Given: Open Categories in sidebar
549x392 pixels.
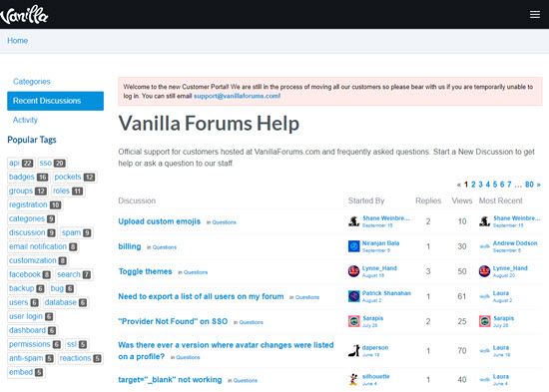Looking at the screenshot, I should [x=32, y=82].
